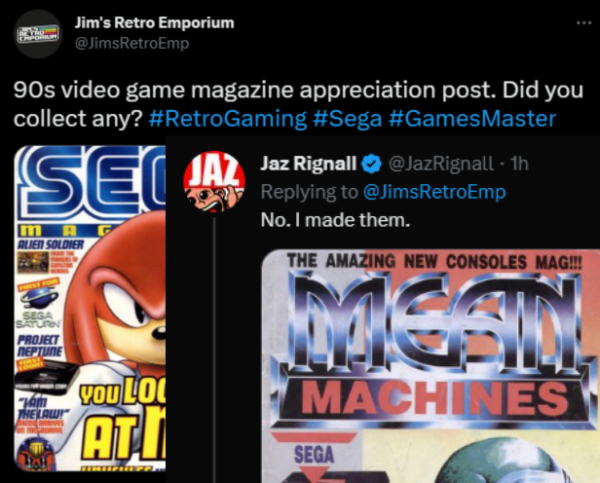The width and height of the screenshot is (600, 483).
Task: Open the @JimsRetroEmp handle under the name
Action: tap(132, 43)
